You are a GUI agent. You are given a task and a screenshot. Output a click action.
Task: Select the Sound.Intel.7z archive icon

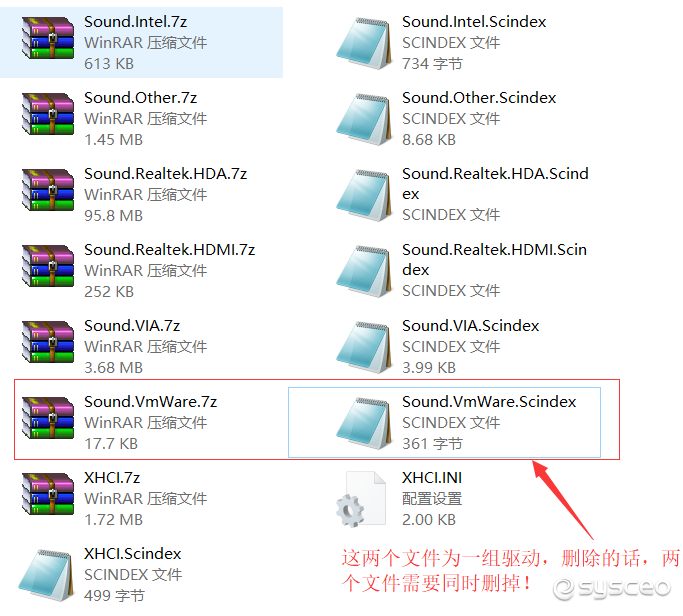[x=48, y=38]
